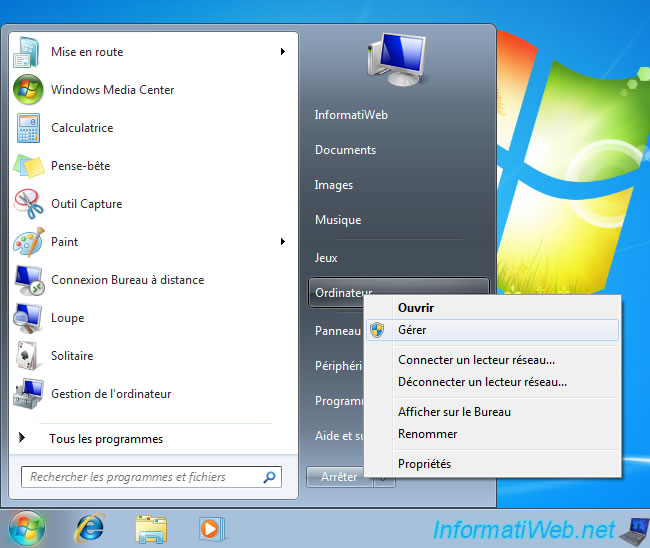Choose Gérer from the context menu

tap(492, 330)
